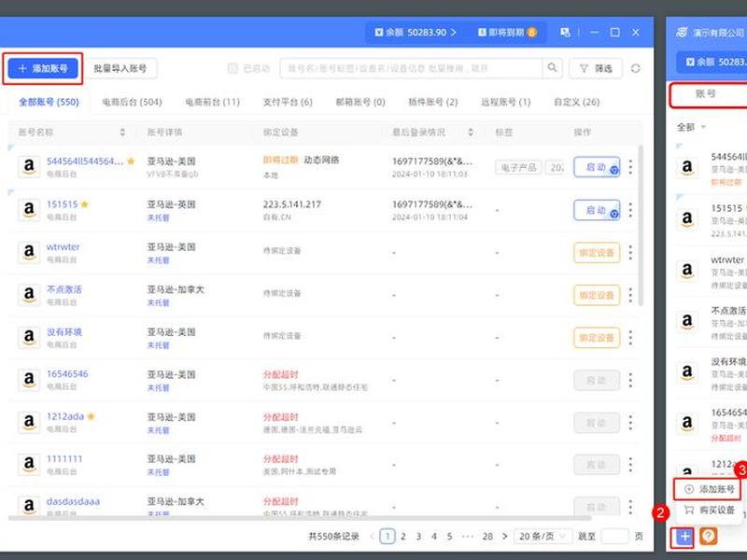Open the 20 条/页 page size dropdown

[543, 537]
